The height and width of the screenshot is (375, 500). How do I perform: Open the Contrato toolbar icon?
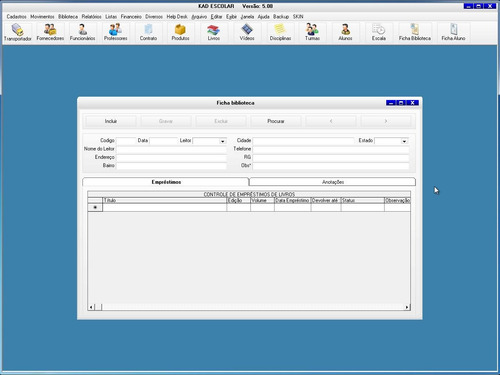(148, 32)
